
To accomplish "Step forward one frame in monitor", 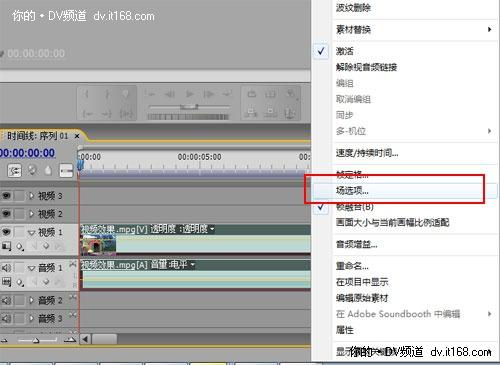I will 209,94.
